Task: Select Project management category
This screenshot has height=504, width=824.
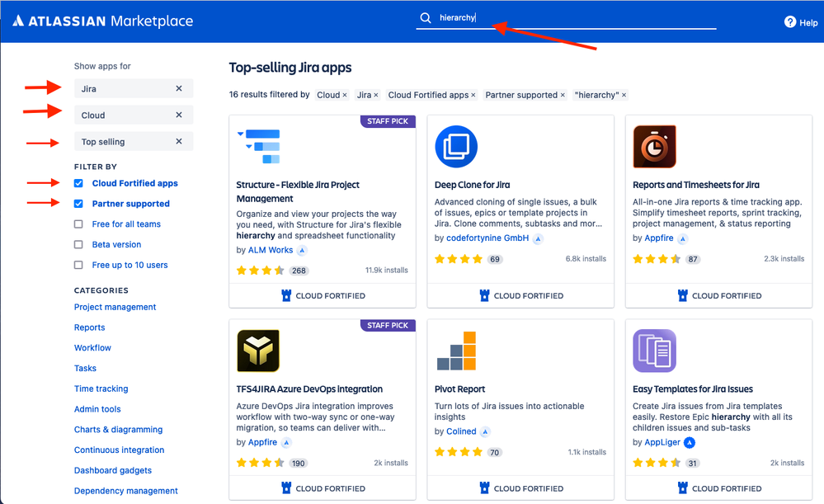Action: 115,307
